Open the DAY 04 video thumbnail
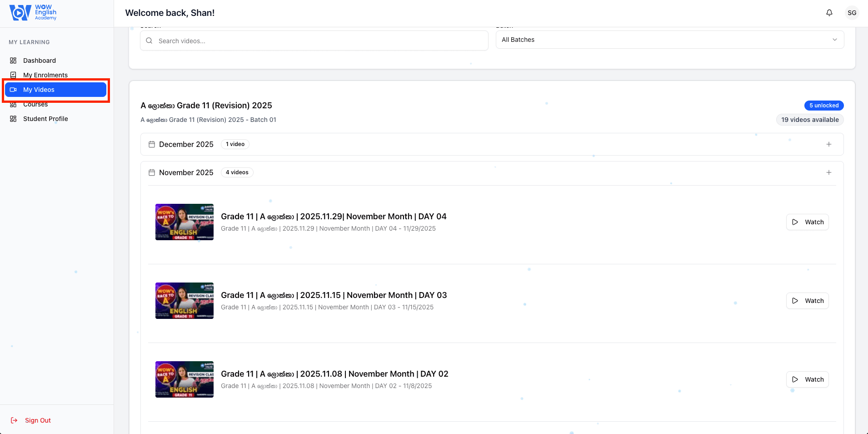This screenshot has width=868, height=434. pyautogui.click(x=185, y=222)
